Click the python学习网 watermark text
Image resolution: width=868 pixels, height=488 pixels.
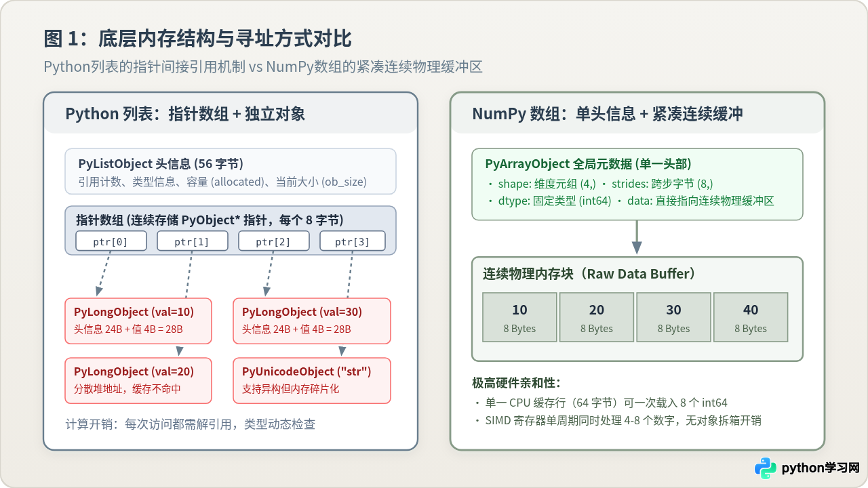(821, 468)
